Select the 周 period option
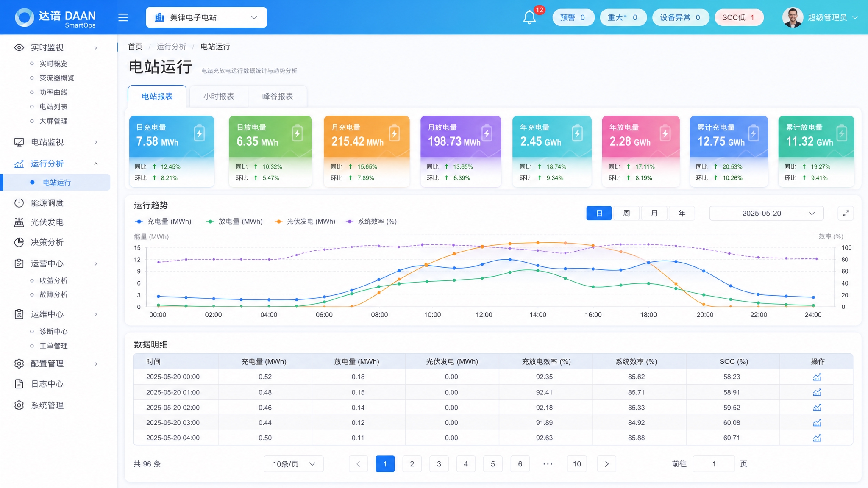 [626, 213]
